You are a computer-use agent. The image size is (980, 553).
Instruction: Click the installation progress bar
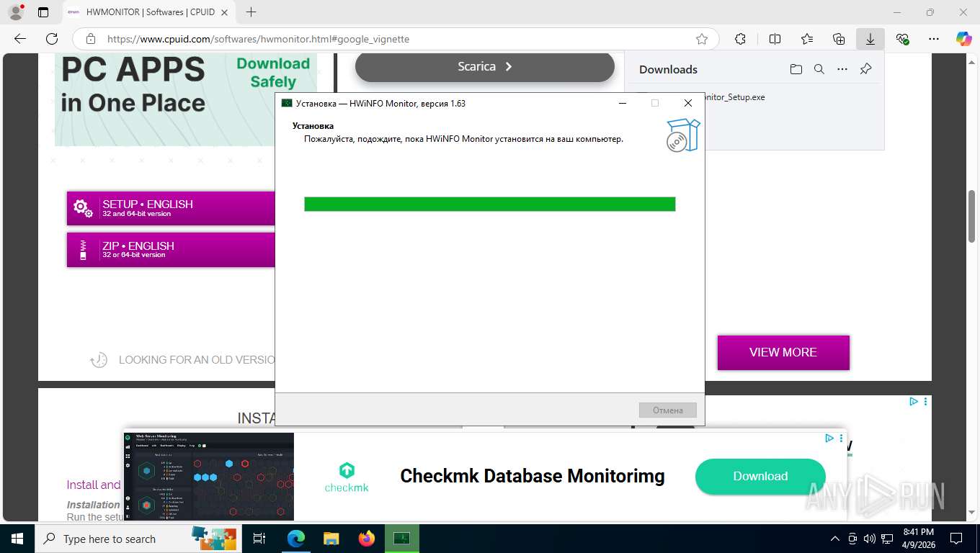[x=489, y=204]
